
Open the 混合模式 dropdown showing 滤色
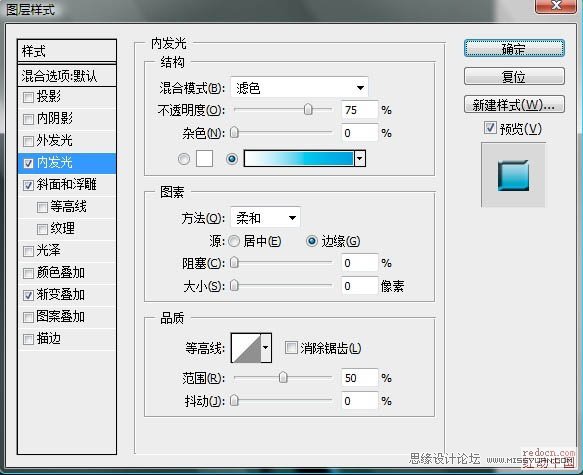(299, 88)
